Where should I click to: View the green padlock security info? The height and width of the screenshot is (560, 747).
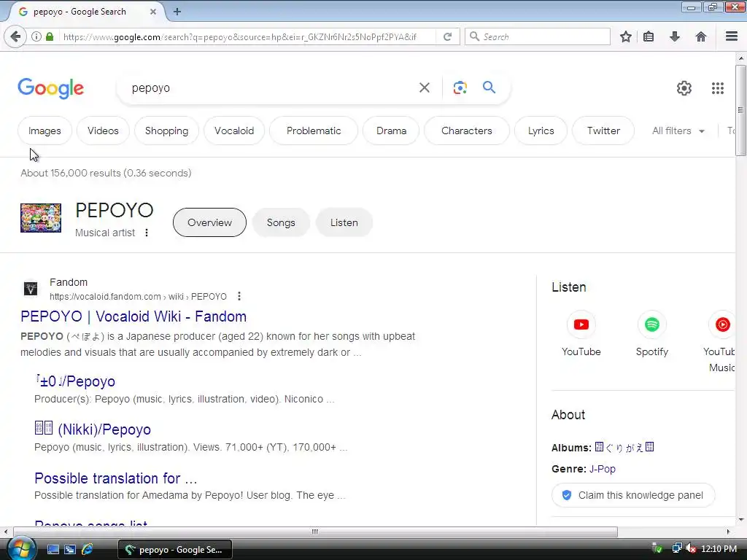50,36
